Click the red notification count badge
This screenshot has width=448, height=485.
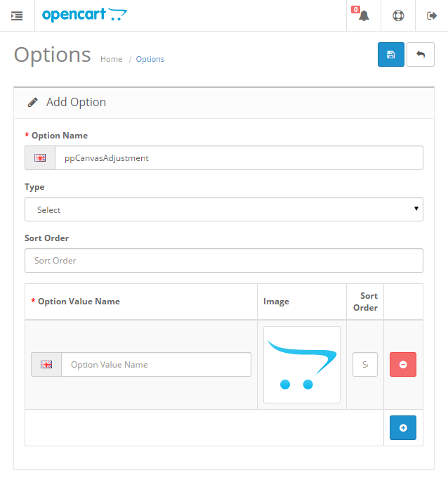coord(355,10)
